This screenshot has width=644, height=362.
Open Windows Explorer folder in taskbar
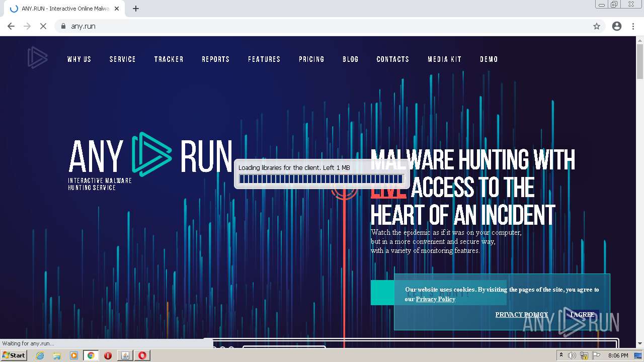point(57,355)
